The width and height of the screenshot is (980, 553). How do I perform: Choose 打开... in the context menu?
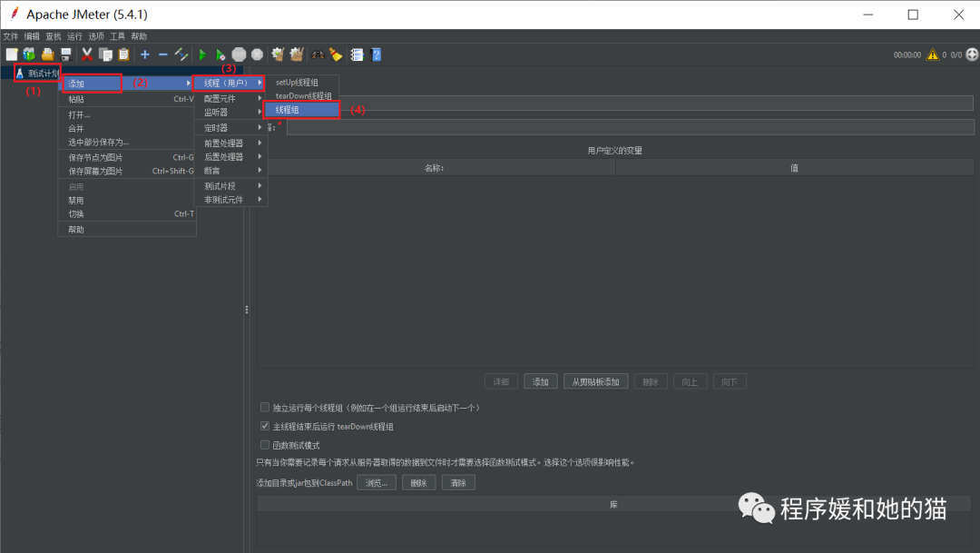pos(127,114)
